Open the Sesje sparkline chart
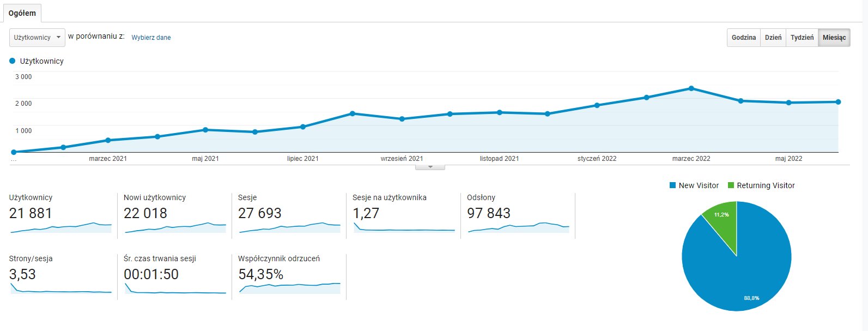The height and width of the screenshot is (331, 868). click(x=289, y=227)
